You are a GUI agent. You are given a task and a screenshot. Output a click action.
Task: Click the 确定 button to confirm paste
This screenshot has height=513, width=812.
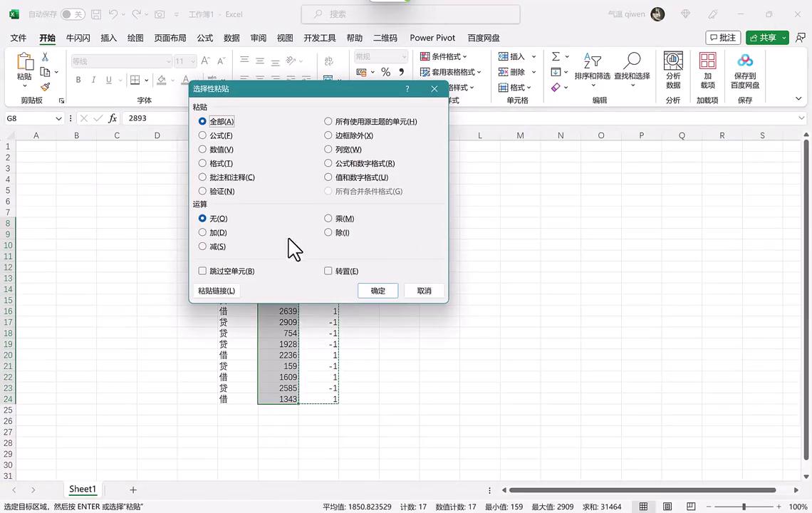[x=378, y=291]
